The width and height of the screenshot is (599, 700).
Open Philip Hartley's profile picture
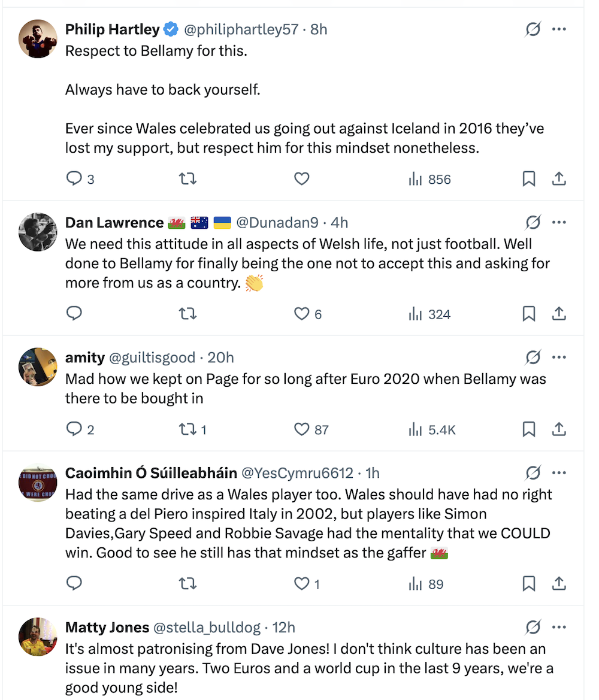(x=38, y=38)
